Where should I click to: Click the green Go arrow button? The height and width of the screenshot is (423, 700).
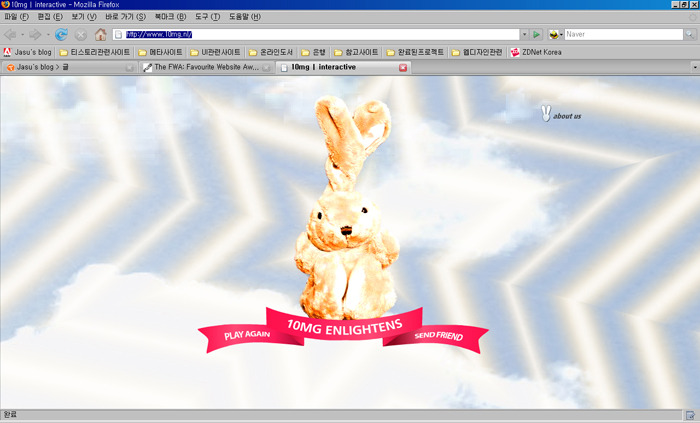click(537, 34)
